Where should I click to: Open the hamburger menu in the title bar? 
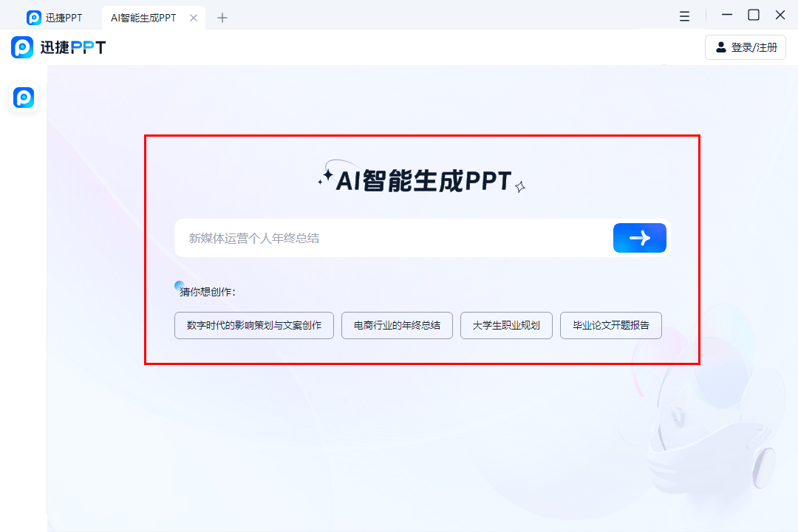(x=684, y=15)
